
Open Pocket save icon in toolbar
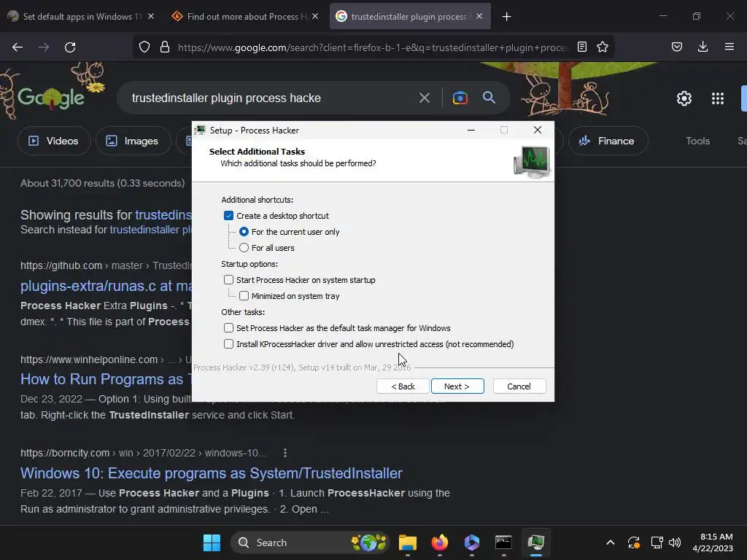[677, 47]
